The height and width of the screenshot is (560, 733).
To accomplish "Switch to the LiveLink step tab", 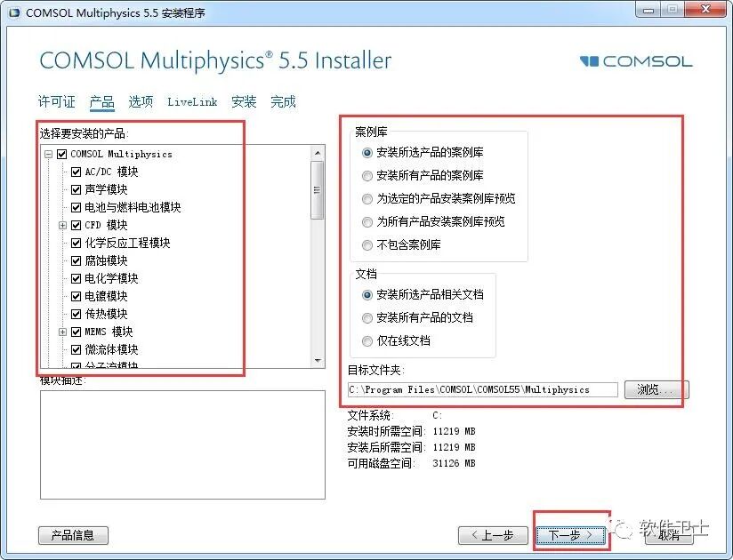I will tap(193, 102).
